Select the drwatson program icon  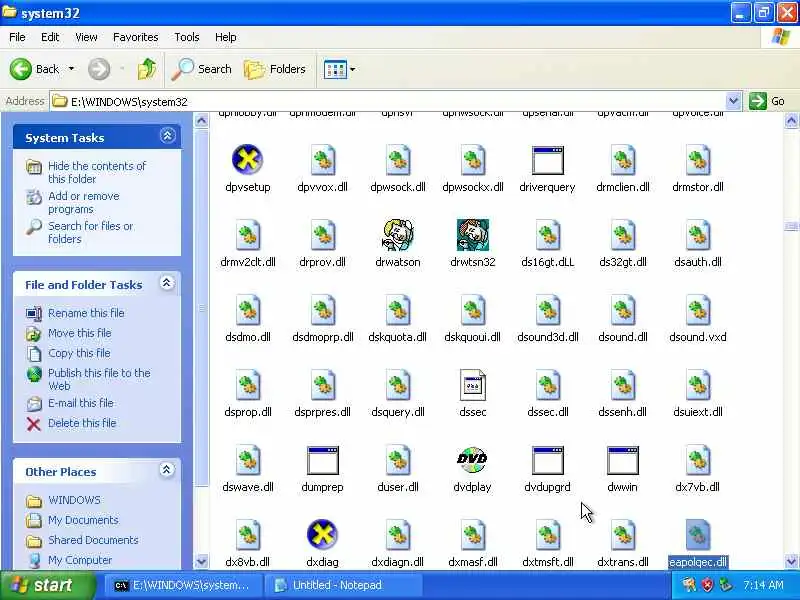pos(397,235)
